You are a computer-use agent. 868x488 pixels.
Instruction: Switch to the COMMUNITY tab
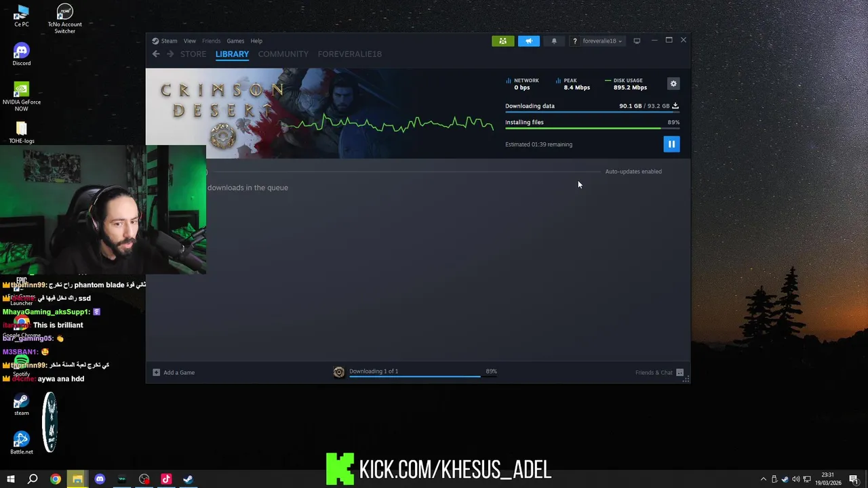click(x=283, y=54)
